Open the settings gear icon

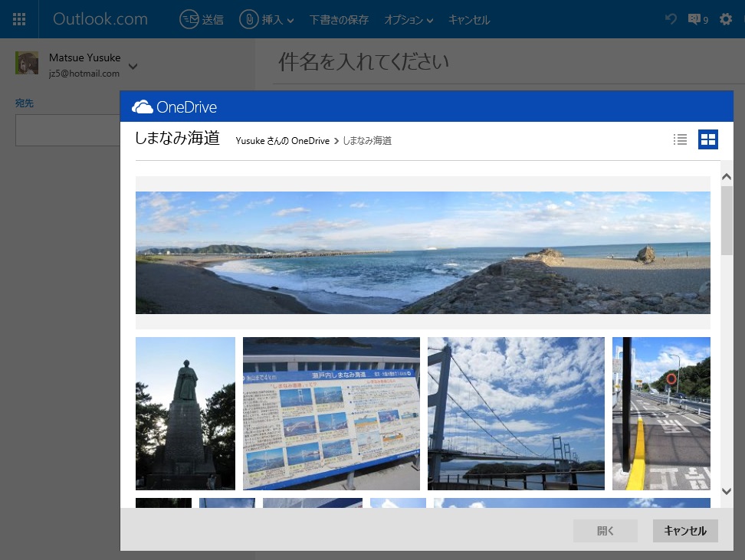point(726,19)
